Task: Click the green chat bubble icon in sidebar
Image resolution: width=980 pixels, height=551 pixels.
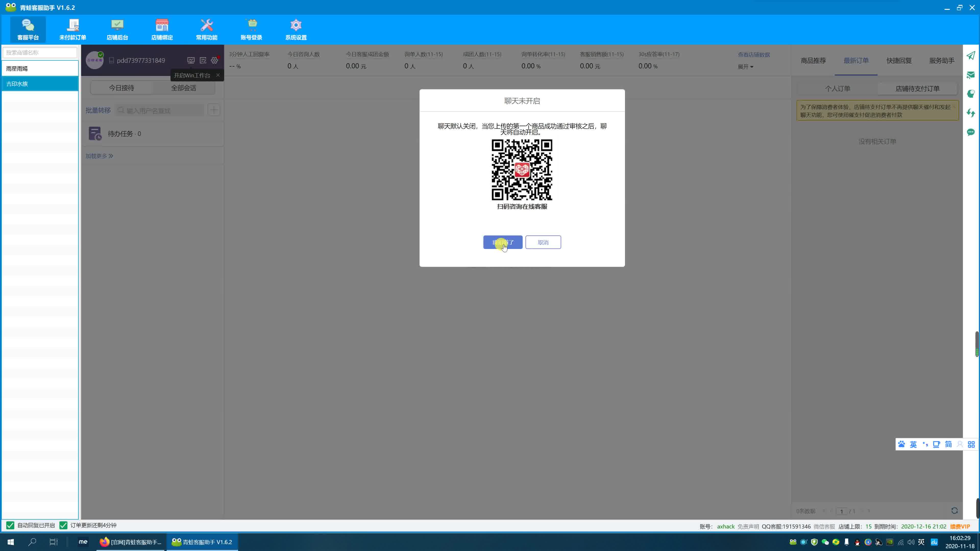Action: point(971,132)
